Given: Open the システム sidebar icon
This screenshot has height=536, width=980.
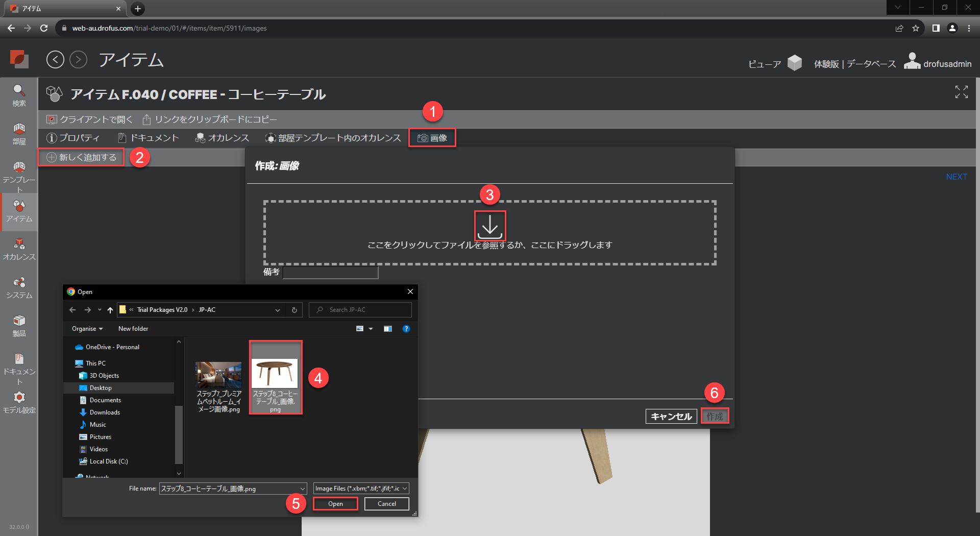Looking at the screenshot, I should coord(19,287).
